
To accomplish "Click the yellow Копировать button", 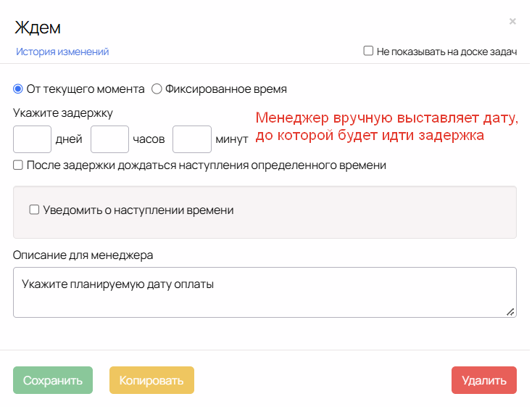I will coord(151,380).
